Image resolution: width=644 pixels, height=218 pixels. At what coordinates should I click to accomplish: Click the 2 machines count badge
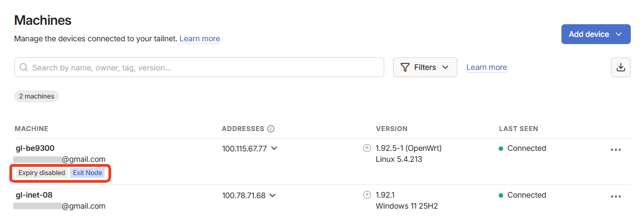[36, 96]
